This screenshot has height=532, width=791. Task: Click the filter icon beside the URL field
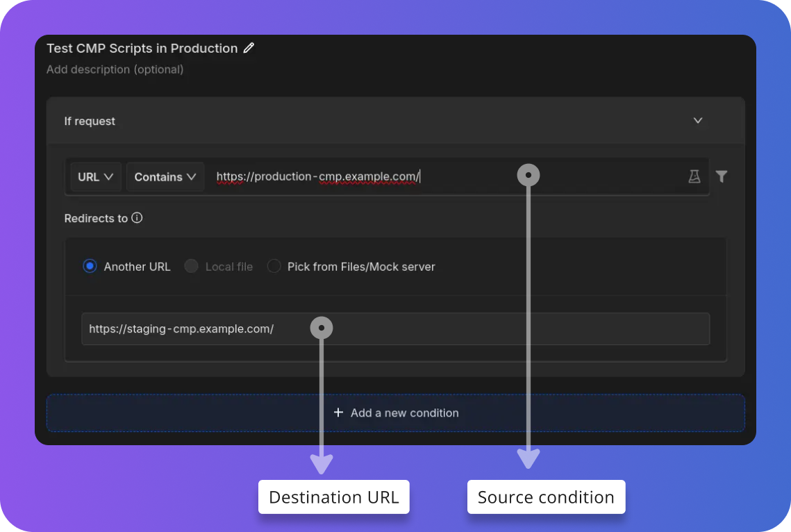pyautogui.click(x=721, y=176)
